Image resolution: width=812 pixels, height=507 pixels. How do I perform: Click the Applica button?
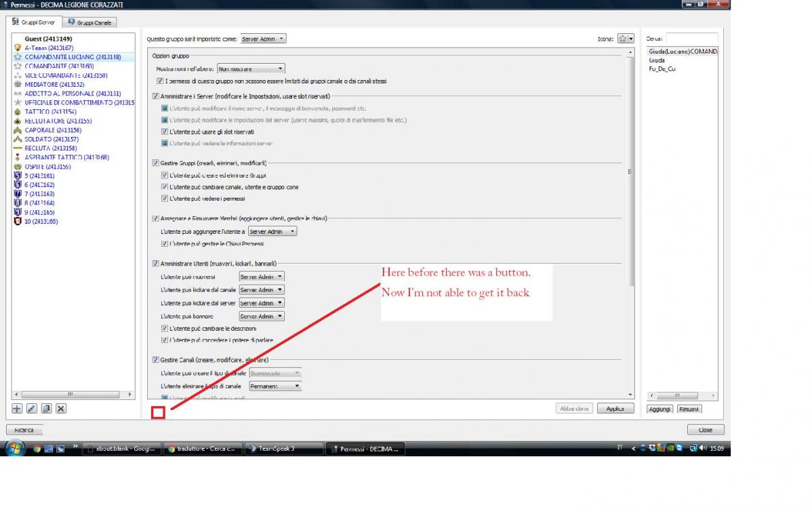615,409
